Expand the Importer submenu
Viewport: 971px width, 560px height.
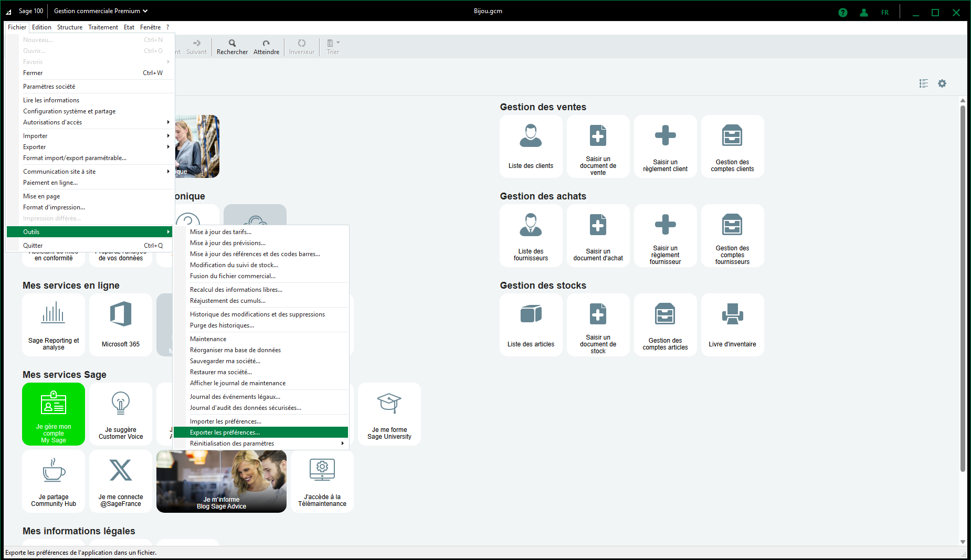click(90, 136)
